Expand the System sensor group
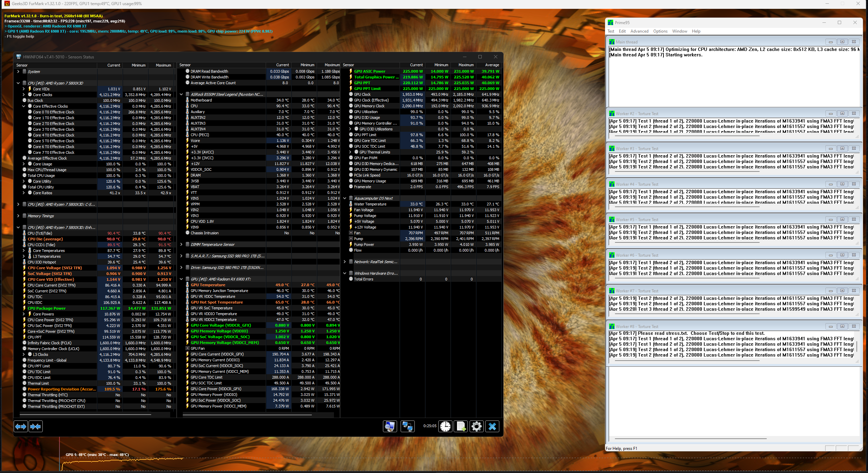Screen dimensions: 868x473 tap(18, 72)
